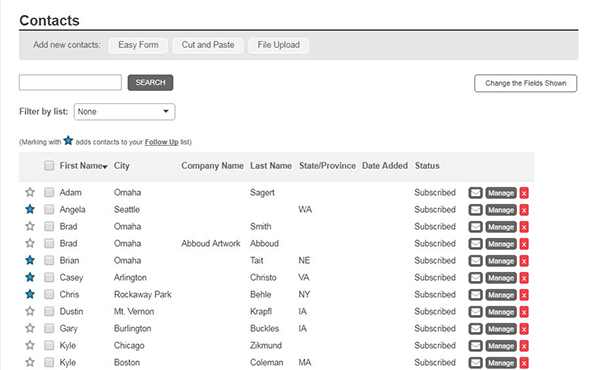Check the box next to Angela
The width and height of the screenshot is (600, 370).
(x=49, y=209)
